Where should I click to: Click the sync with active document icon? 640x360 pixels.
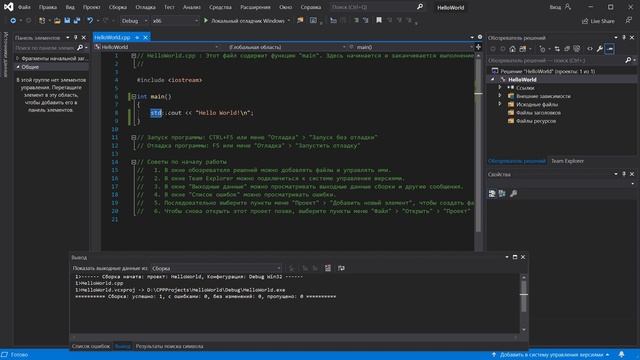(557, 49)
